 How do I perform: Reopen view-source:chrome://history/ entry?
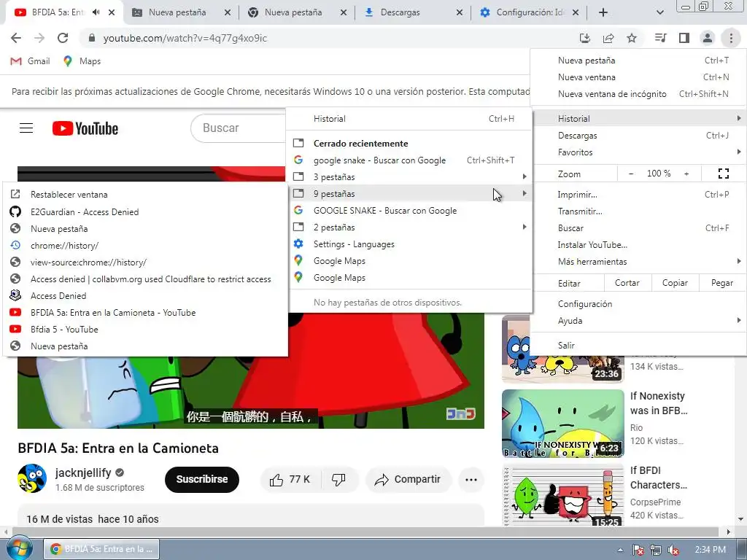[x=145, y=262]
